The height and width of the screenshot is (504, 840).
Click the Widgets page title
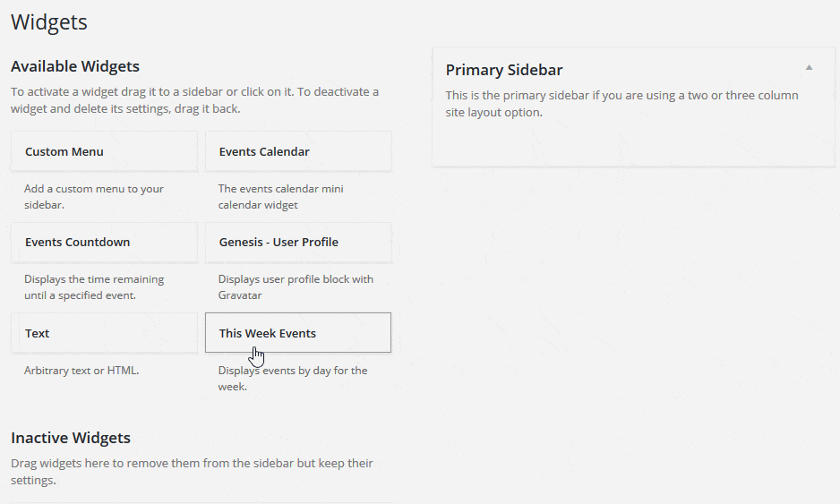[49, 22]
